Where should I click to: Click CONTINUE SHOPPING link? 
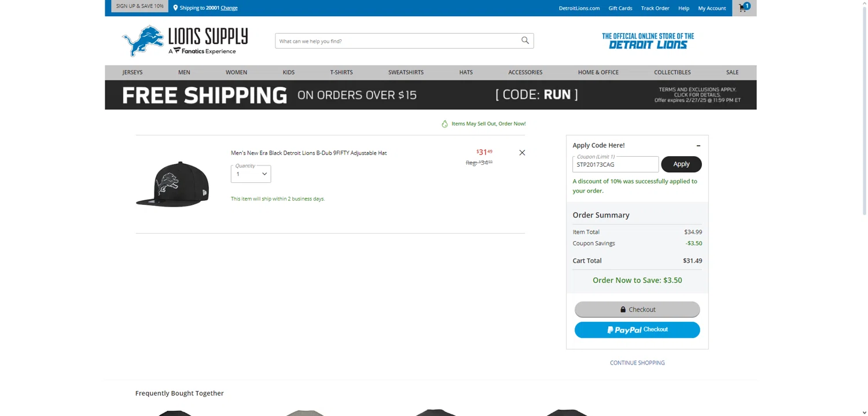(637, 363)
